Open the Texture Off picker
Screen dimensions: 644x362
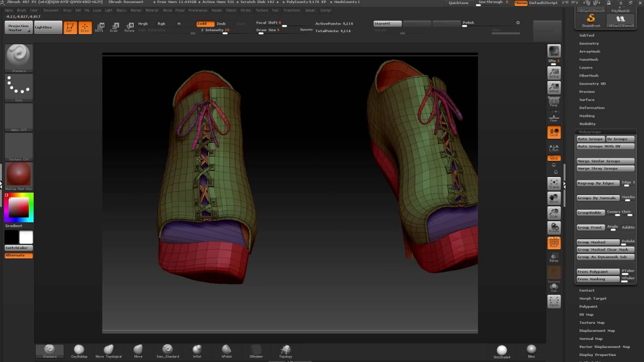[x=19, y=146]
